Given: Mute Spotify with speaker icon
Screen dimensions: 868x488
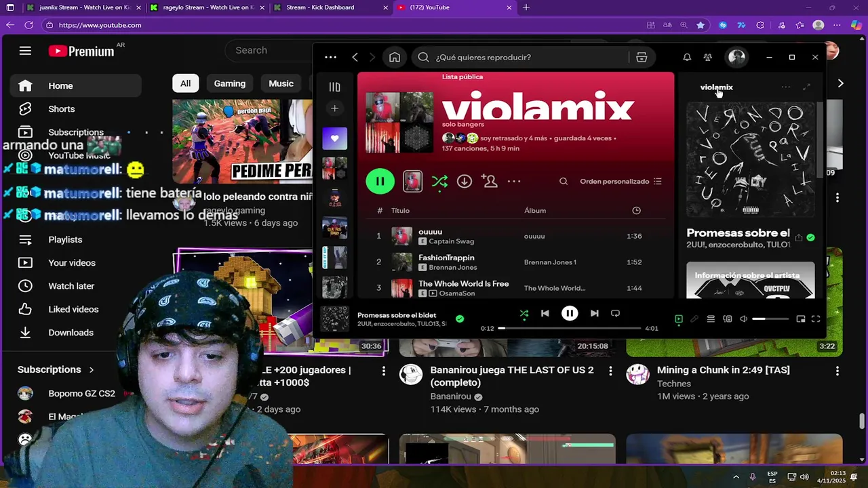Looking at the screenshot, I should coord(744,319).
